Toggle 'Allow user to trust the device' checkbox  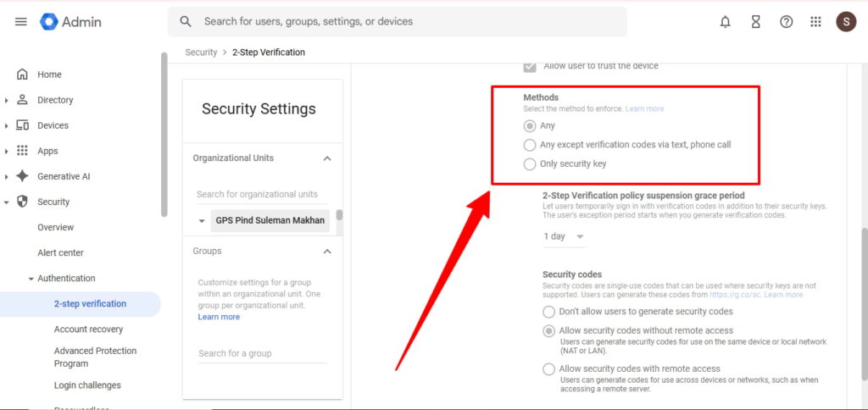point(530,66)
